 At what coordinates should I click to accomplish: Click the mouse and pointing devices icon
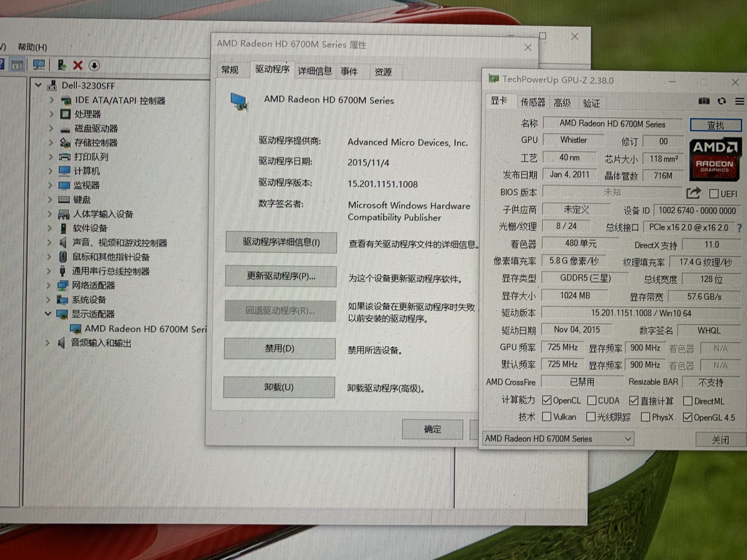coord(63,257)
